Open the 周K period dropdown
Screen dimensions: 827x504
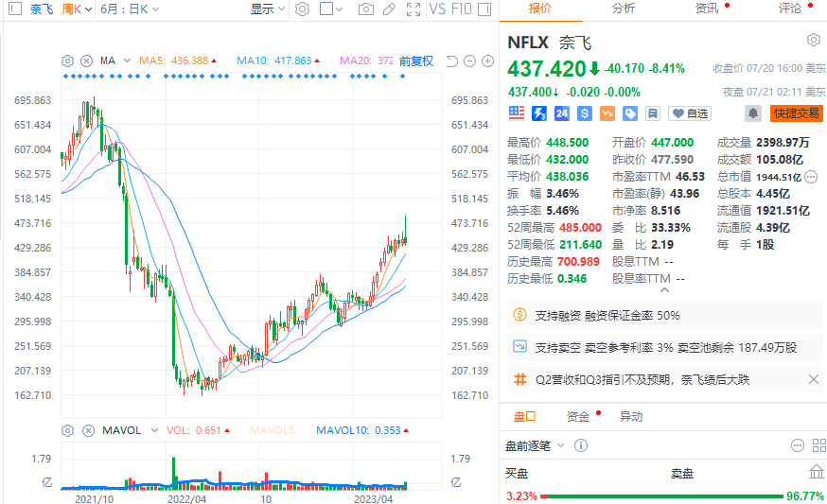(77, 9)
